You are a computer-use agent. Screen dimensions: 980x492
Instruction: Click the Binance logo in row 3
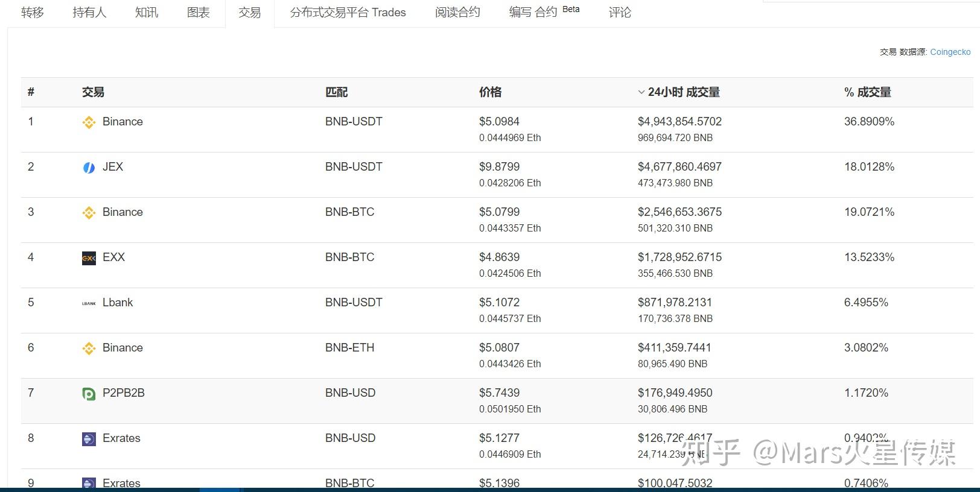(x=89, y=213)
